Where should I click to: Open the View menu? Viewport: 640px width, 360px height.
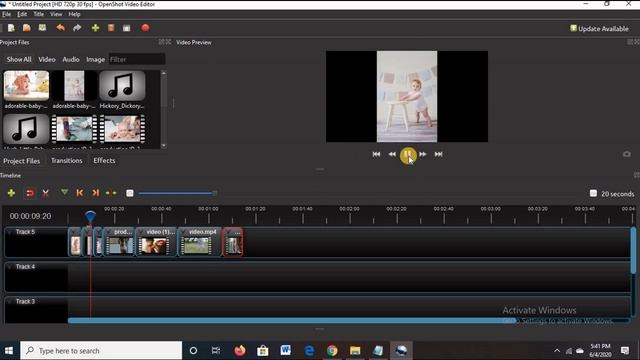(x=56, y=14)
